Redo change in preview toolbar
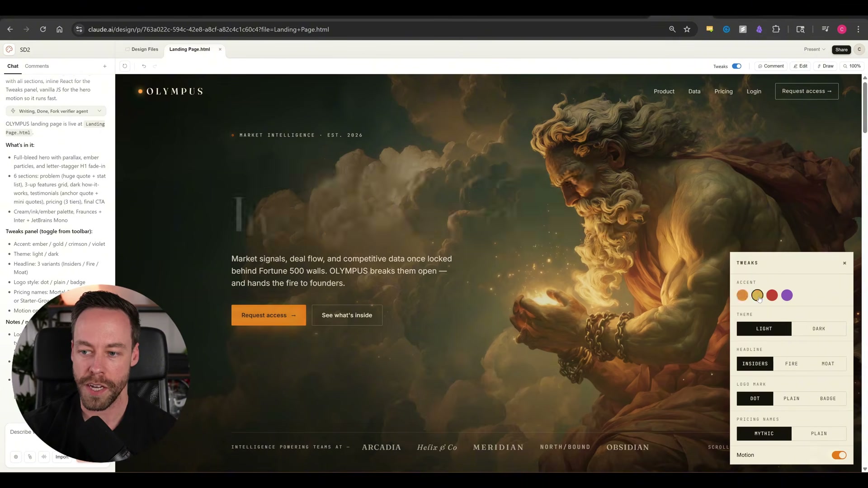Screen dimensions: 868x488 [x=155, y=66]
